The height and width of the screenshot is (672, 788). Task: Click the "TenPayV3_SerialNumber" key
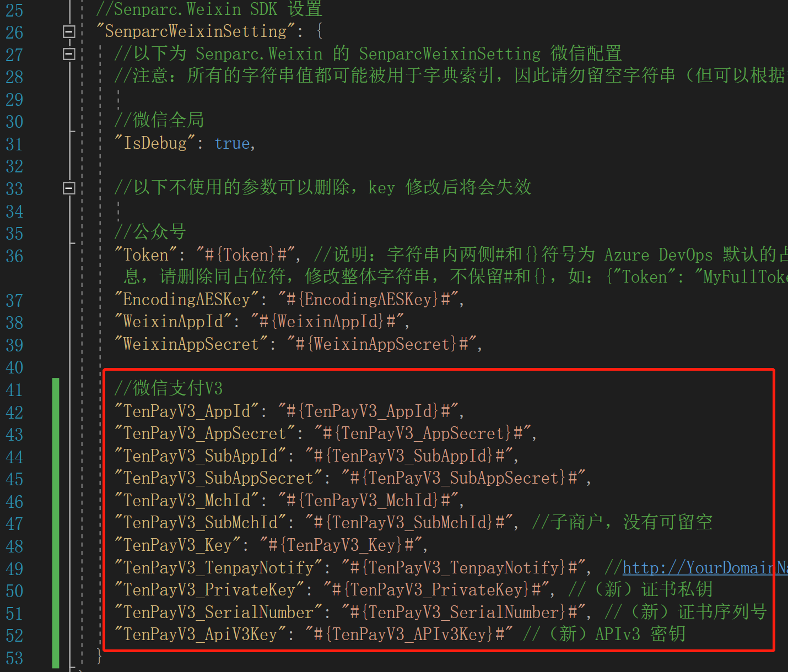219,612
